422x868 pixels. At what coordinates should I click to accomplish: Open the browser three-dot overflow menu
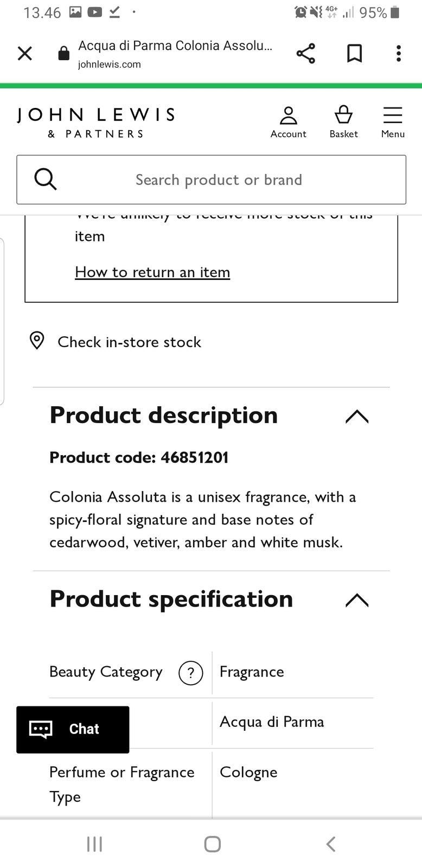399,53
